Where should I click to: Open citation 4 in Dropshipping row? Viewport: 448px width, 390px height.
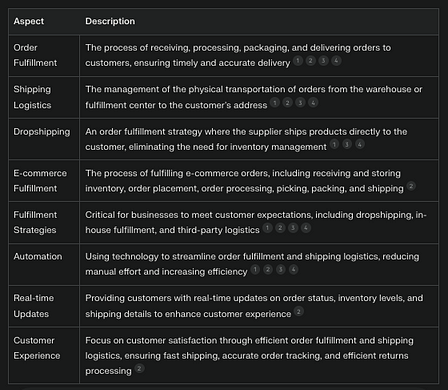point(360,144)
